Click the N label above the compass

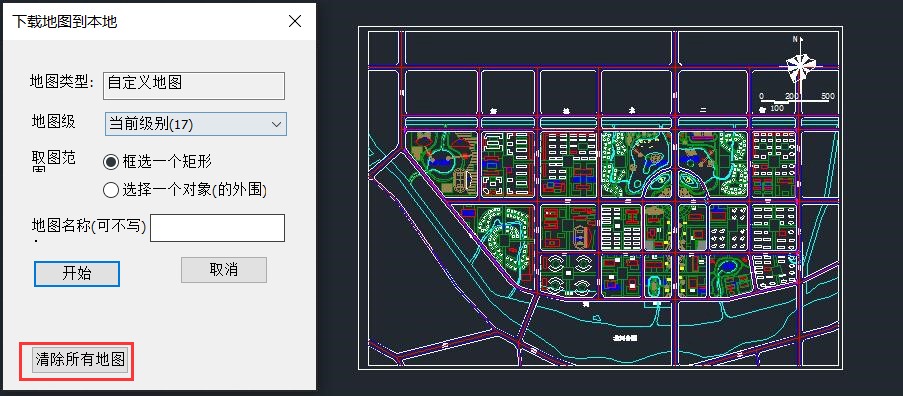point(795,39)
